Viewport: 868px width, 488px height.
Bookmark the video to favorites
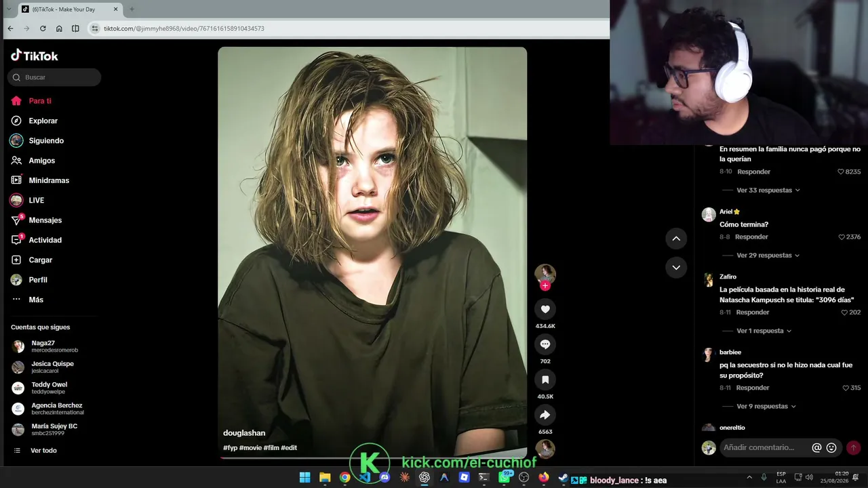pos(545,380)
